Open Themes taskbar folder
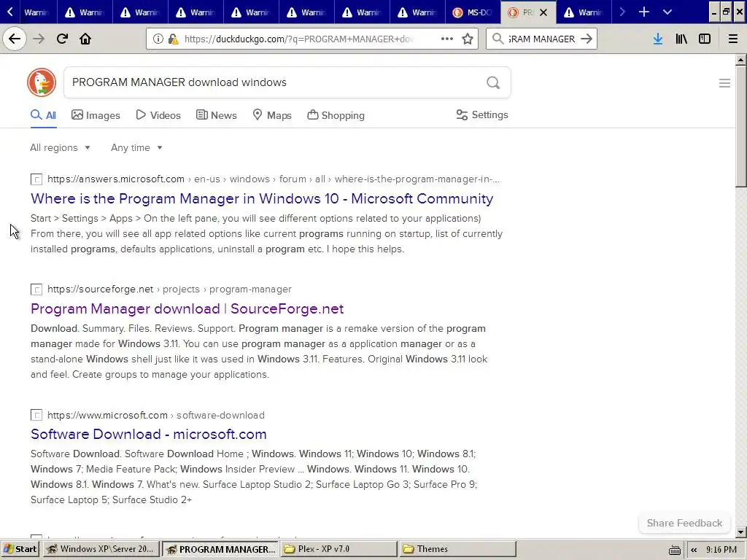Image resolution: width=747 pixels, height=560 pixels. point(457,549)
